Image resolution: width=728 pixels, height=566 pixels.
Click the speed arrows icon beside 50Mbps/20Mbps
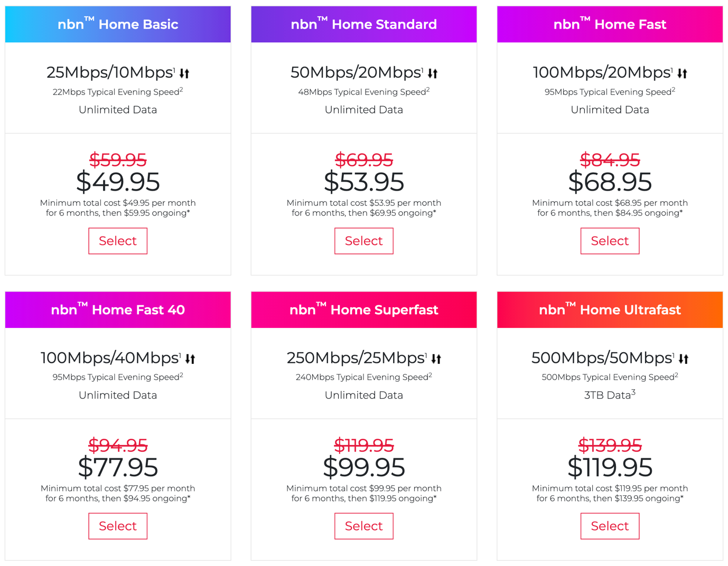tap(432, 73)
